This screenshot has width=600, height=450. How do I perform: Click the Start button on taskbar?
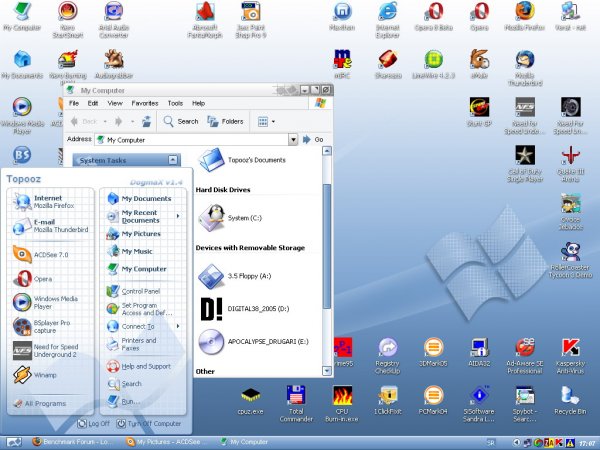tap(13, 442)
